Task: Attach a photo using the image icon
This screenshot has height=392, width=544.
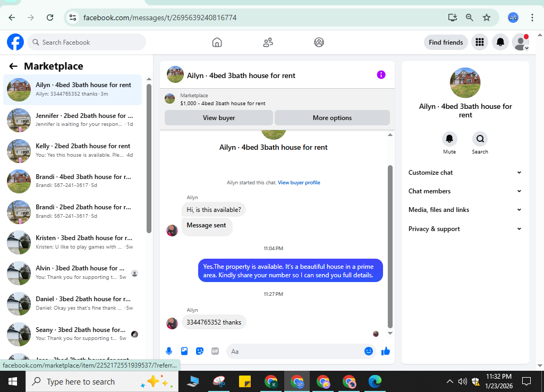Action: pos(184,351)
